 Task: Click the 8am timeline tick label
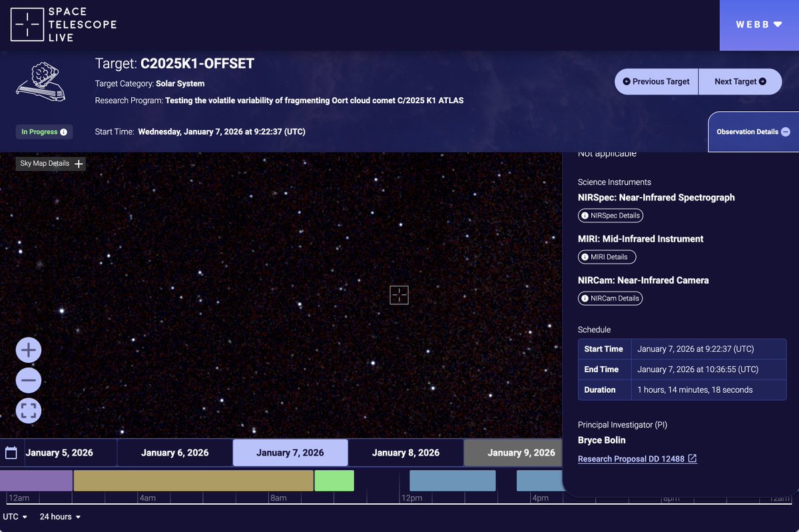click(x=278, y=498)
